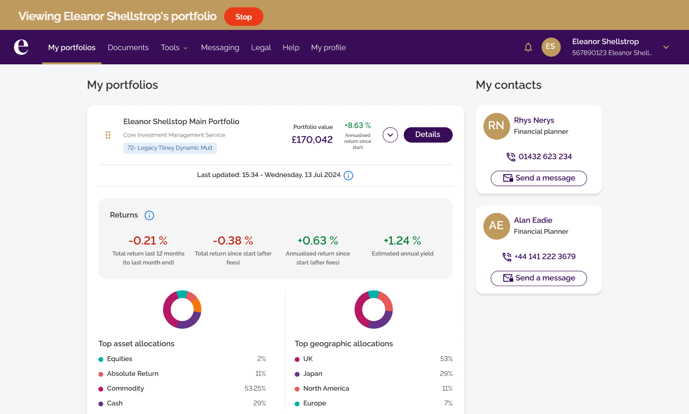Open the Returns info tooltip icon
689x414 pixels.
point(149,215)
